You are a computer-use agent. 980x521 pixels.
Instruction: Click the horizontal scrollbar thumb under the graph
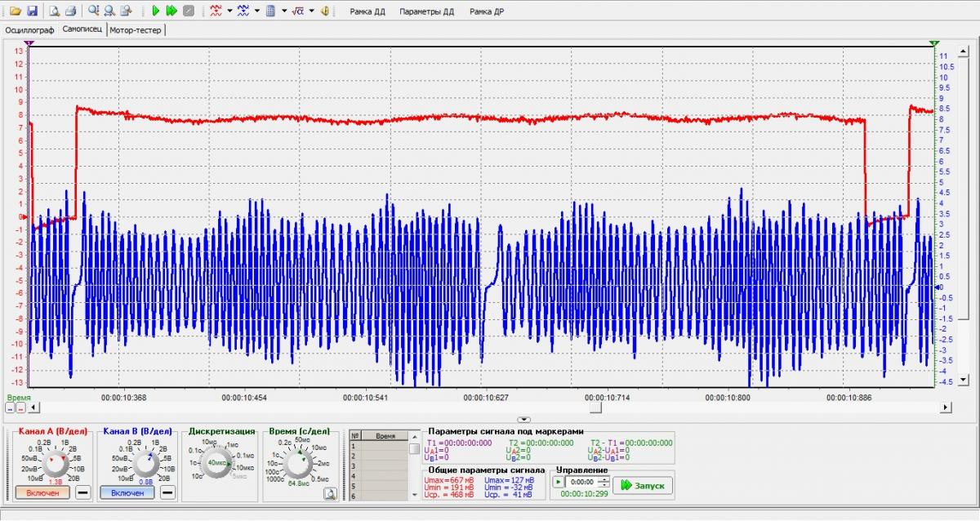click(x=596, y=407)
